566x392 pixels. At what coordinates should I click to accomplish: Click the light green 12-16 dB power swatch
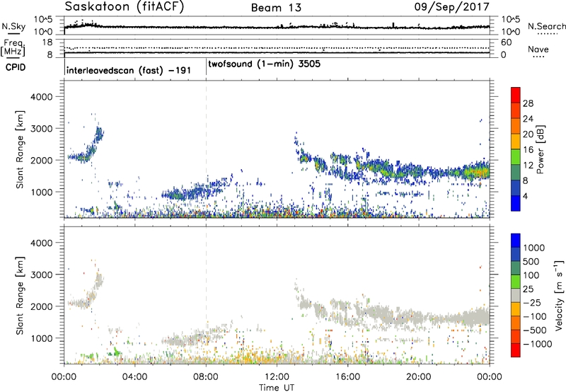(516, 156)
